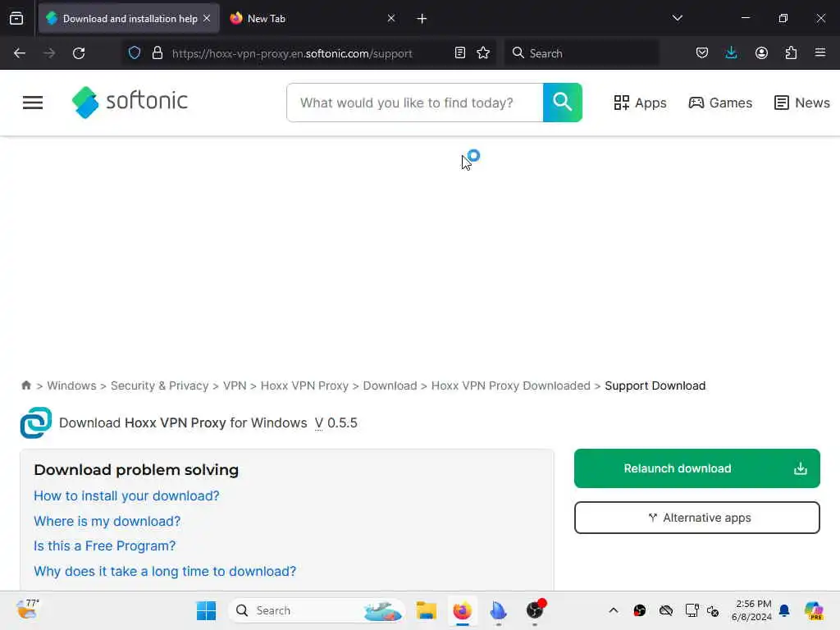Open Apps section in header

[640, 103]
